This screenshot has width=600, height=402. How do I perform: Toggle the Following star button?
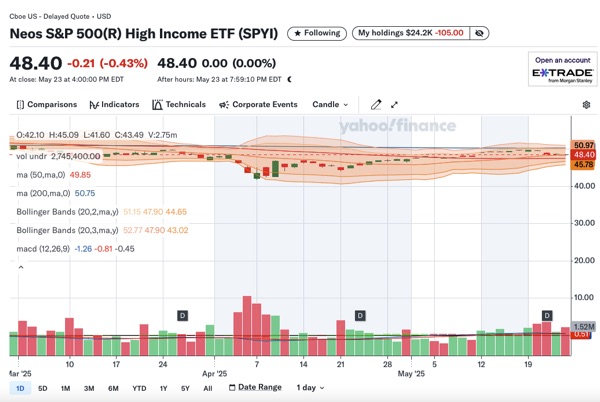(316, 33)
